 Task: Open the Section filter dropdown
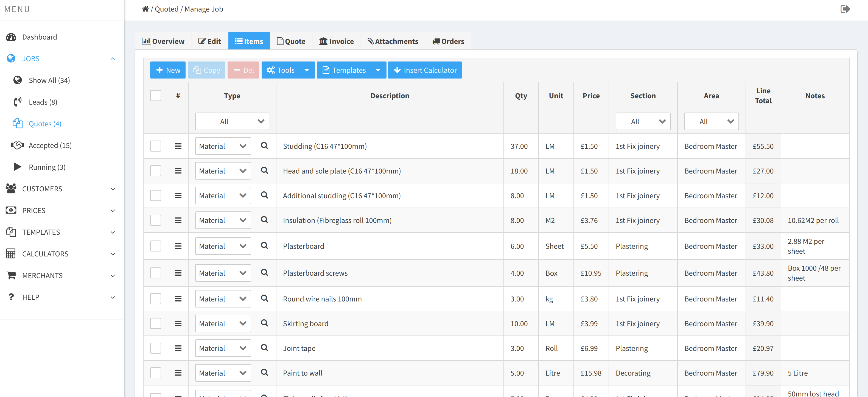point(643,122)
